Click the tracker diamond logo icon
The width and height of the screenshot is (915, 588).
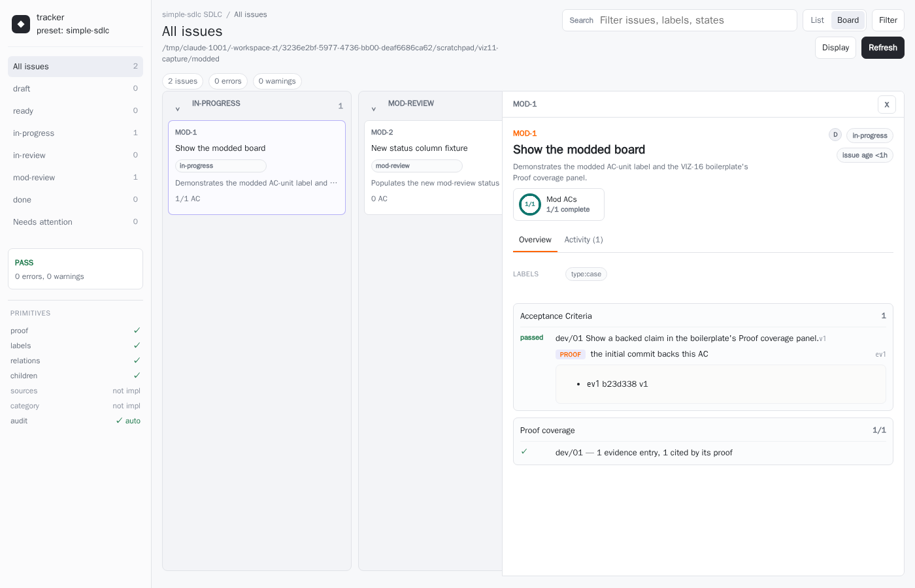(21, 24)
